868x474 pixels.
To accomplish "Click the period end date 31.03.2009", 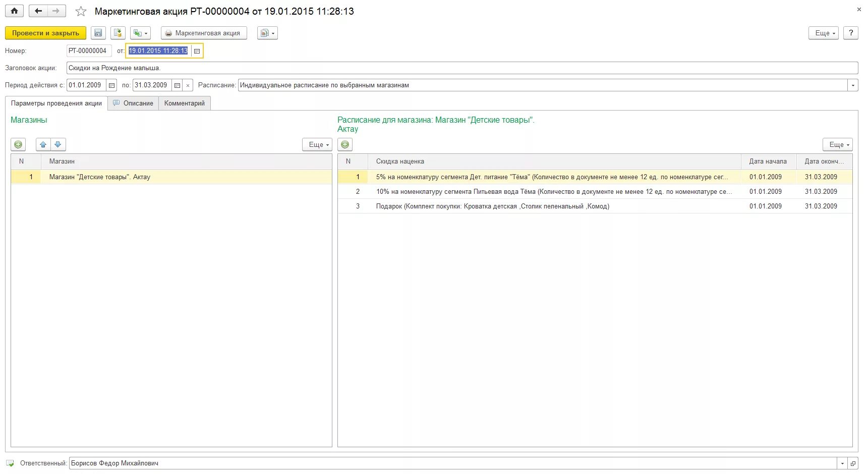I will pyautogui.click(x=152, y=85).
